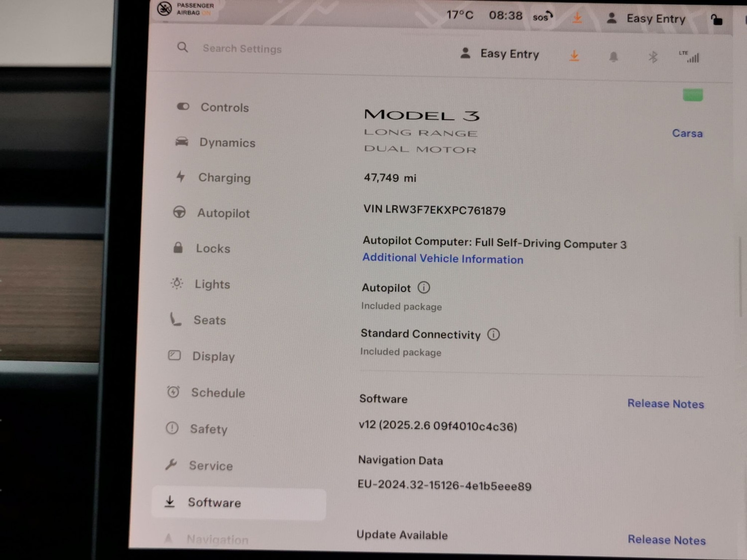Click the Update Available text
This screenshot has width=747, height=560.
pyautogui.click(x=402, y=535)
